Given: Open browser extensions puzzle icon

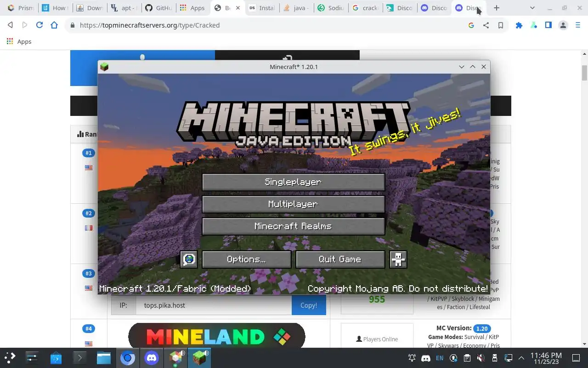Looking at the screenshot, I should tap(519, 25).
